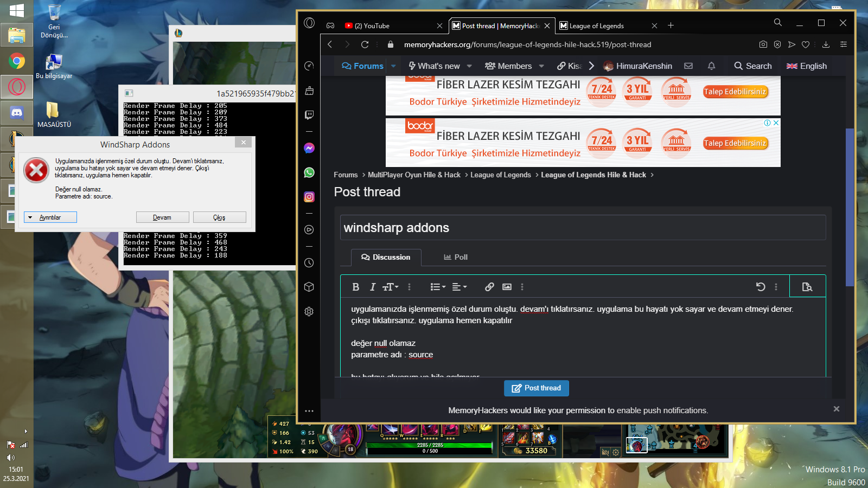
Task: Open Extensions cube icon in the Opera sidebar
Action: click(x=309, y=287)
